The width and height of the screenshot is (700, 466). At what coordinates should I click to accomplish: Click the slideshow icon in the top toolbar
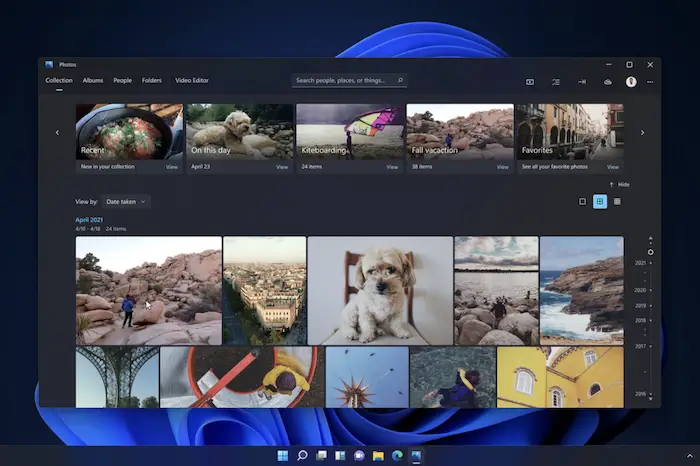[530, 81]
